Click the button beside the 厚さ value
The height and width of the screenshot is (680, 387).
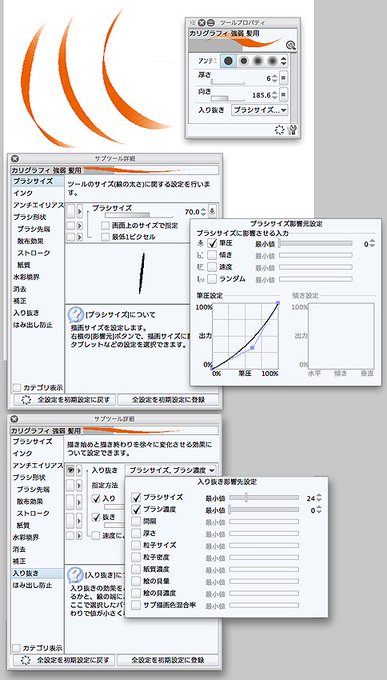(283, 78)
